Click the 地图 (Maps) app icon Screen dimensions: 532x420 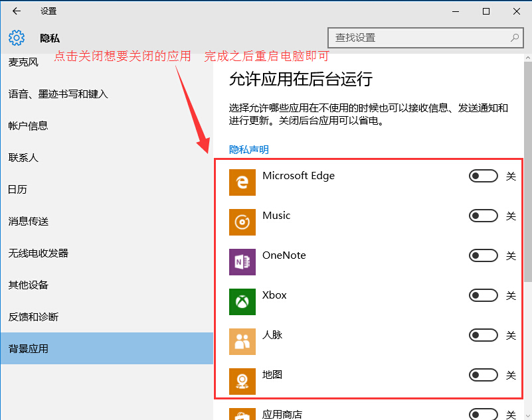242,382
